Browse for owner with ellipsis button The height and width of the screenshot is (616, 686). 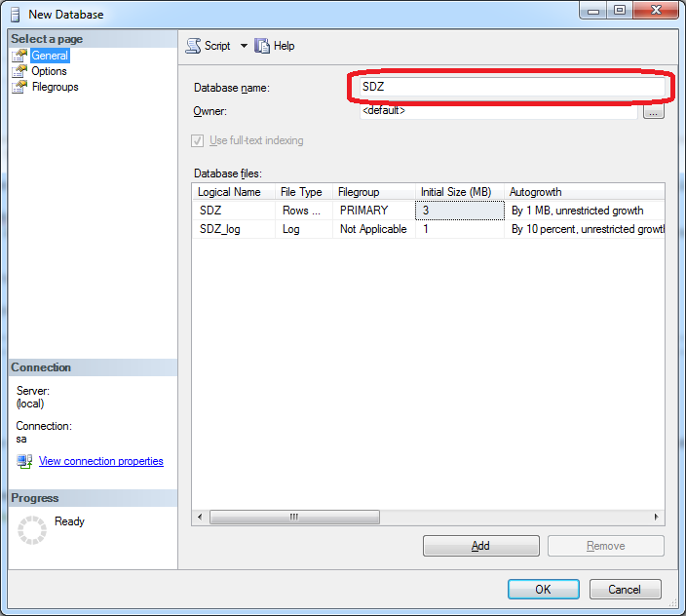click(x=654, y=111)
